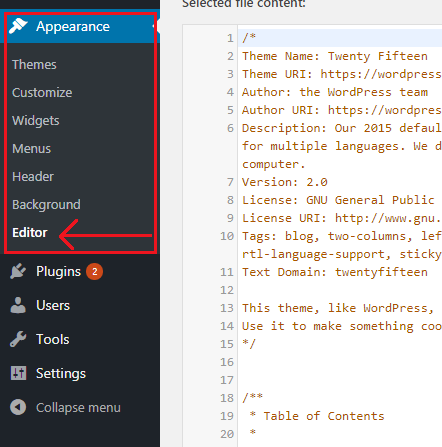Open the Menus page
The width and height of the screenshot is (442, 447).
(x=32, y=149)
